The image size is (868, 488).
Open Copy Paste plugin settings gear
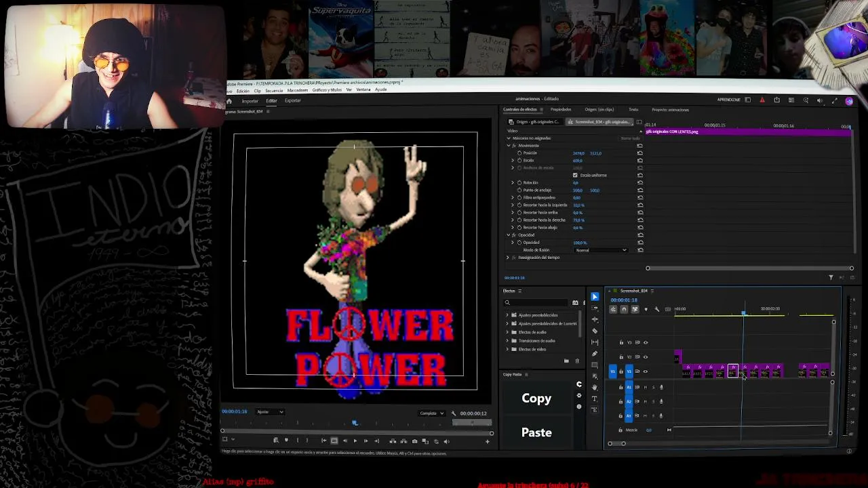pyautogui.click(x=579, y=396)
